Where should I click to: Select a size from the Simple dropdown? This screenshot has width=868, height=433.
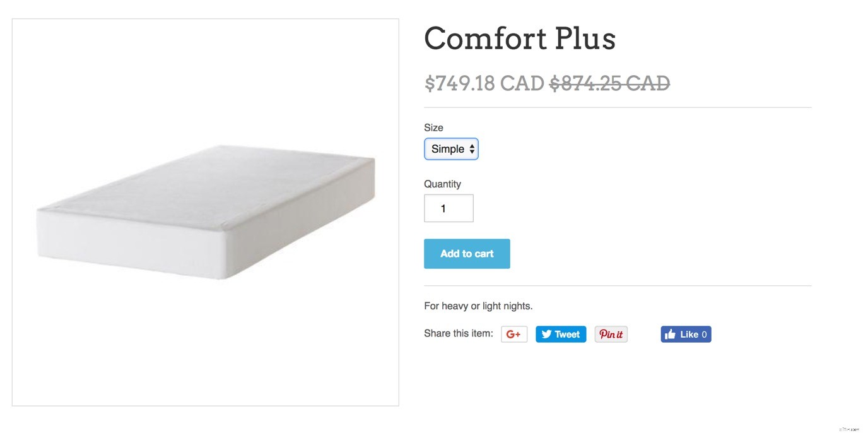click(451, 149)
